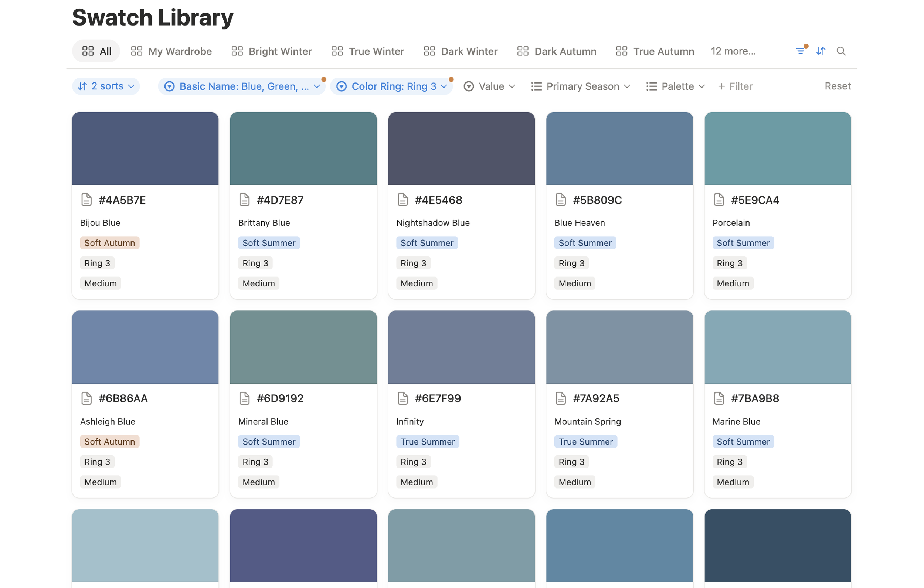Click the Ring 3 tag on Porcelain card
The image size is (924, 588).
click(730, 263)
